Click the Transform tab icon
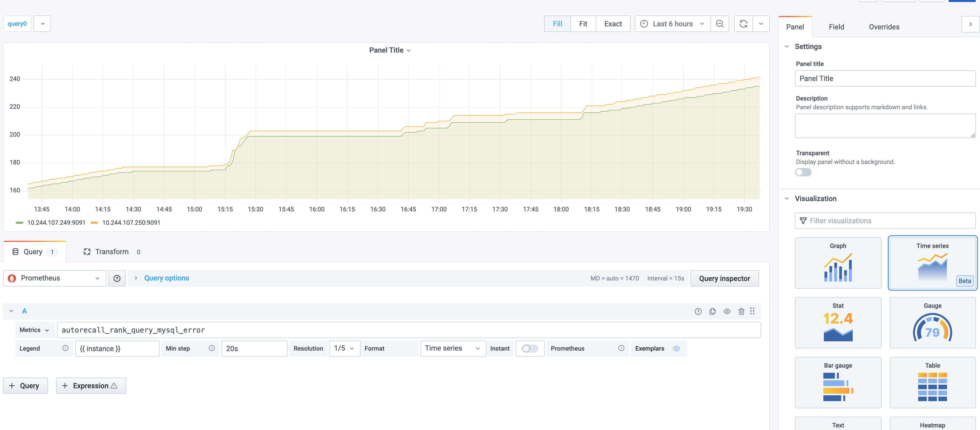Image resolution: width=980 pixels, height=430 pixels. coord(87,252)
